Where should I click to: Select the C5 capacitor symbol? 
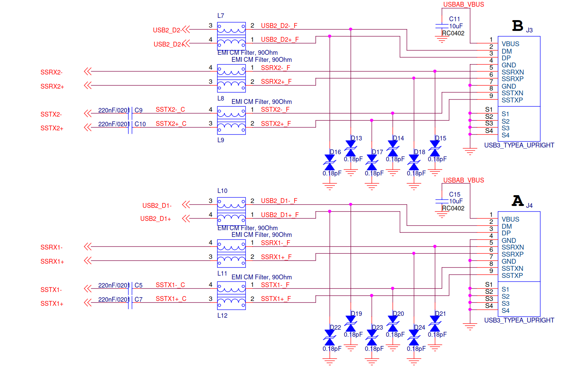click(130, 289)
